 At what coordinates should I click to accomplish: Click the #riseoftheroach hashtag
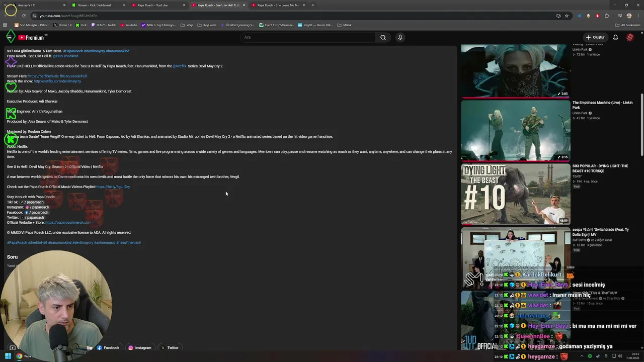(x=129, y=242)
